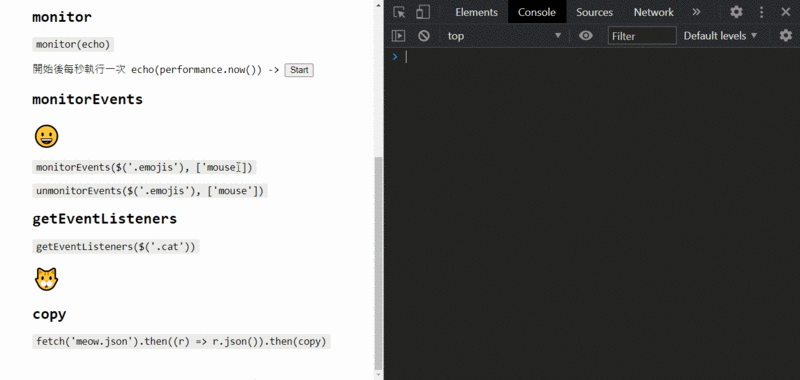Image resolution: width=800 pixels, height=380 pixels.
Task: Click the getEventListeners($('.cat')) code snippet
Action: pos(115,247)
